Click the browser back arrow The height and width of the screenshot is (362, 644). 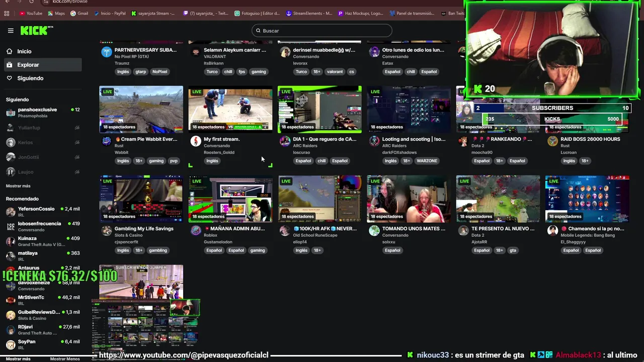pyautogui.click(x=7, y=2)
